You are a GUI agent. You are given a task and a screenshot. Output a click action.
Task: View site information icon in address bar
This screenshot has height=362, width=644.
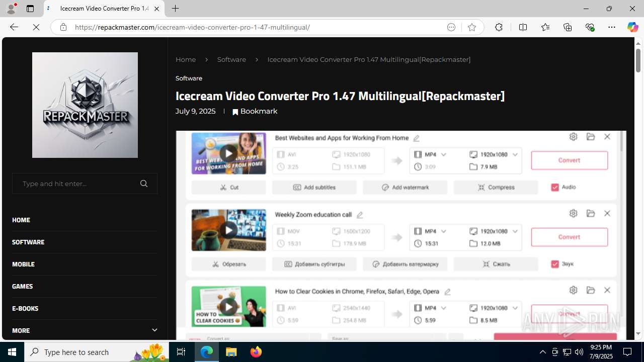[63, 27]
